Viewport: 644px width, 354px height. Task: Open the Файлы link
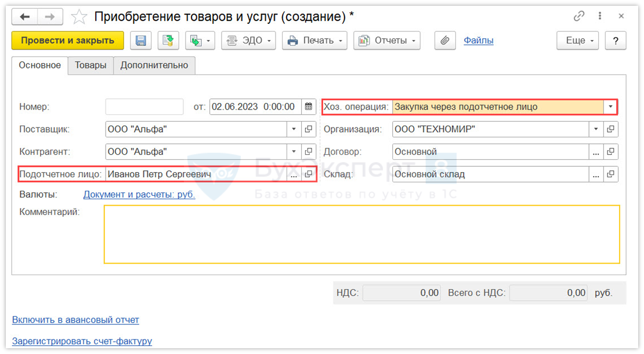pos(479,41)
